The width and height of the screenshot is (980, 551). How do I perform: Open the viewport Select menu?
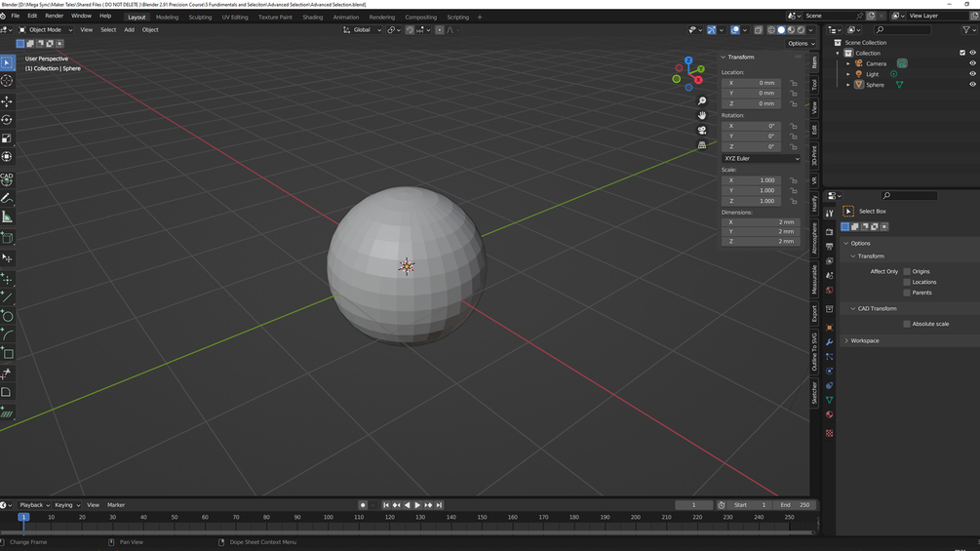(108, 29)
